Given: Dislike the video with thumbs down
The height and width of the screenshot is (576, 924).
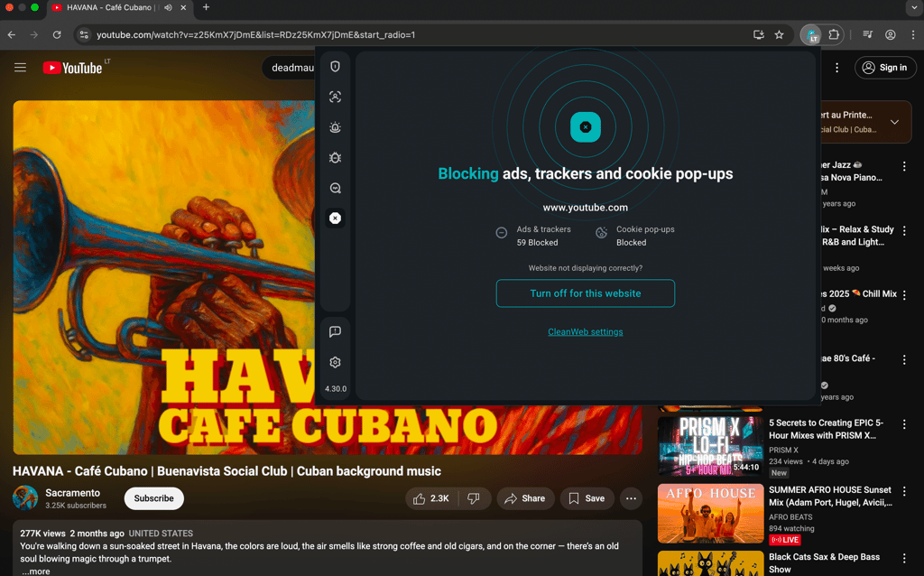Looking at the screenshot, I should point(474,498).
